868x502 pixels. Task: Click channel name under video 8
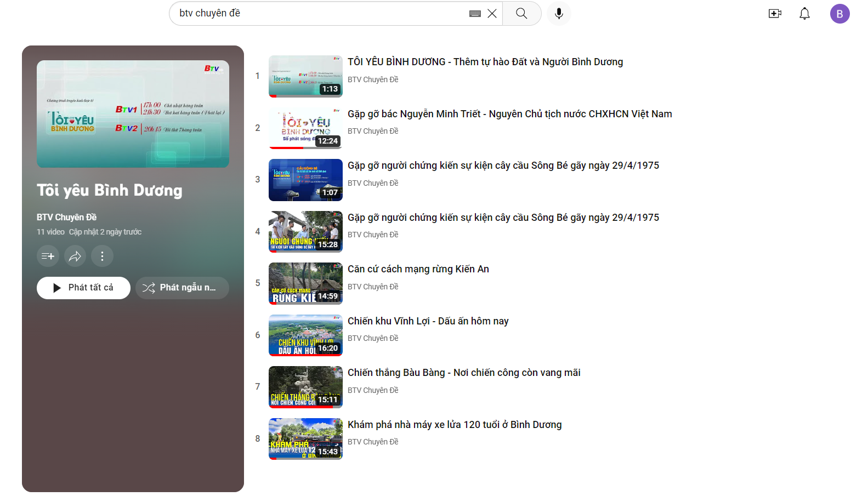[373, 442]
